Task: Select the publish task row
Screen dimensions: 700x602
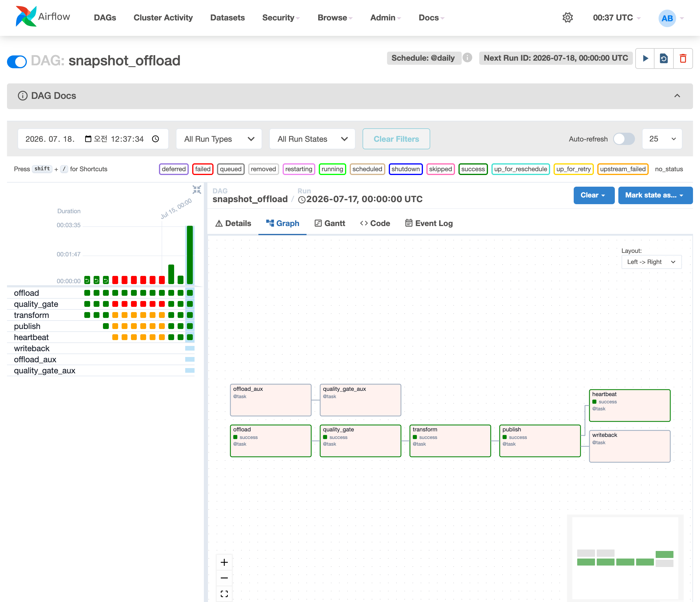Action: click(x=101, y=326)
